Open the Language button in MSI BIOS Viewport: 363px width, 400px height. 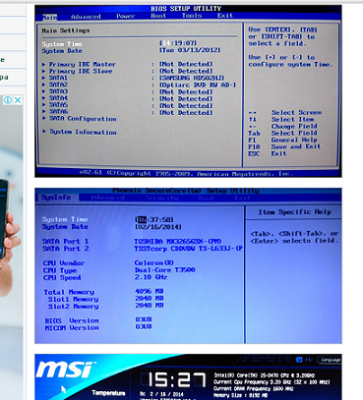[330, 360]
